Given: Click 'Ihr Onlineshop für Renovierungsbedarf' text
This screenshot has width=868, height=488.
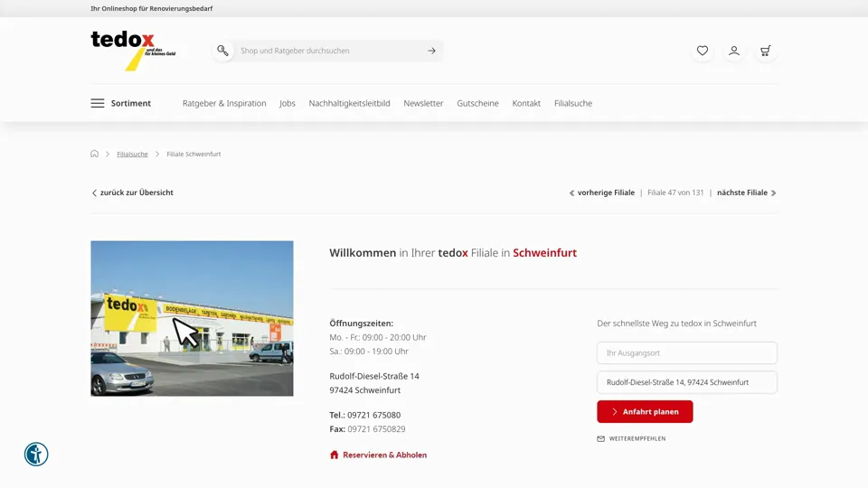Looking at the screenshot, I should [152, 8].
